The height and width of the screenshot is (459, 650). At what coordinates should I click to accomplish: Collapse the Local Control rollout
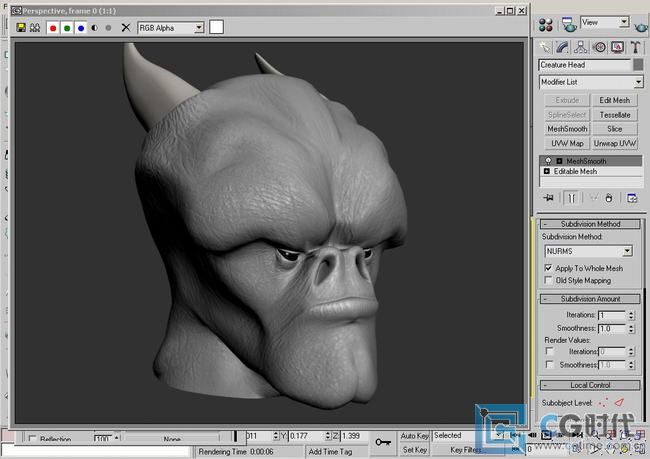(590, 385)
